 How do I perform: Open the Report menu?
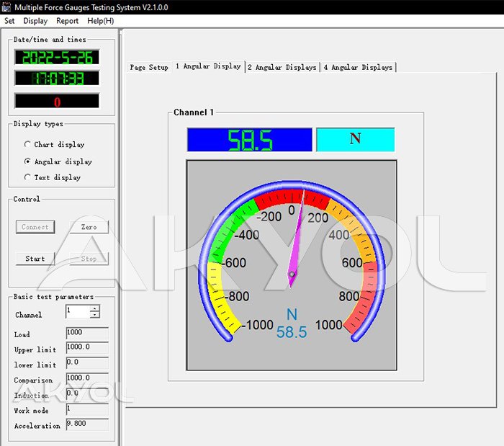tap(68, 21)
